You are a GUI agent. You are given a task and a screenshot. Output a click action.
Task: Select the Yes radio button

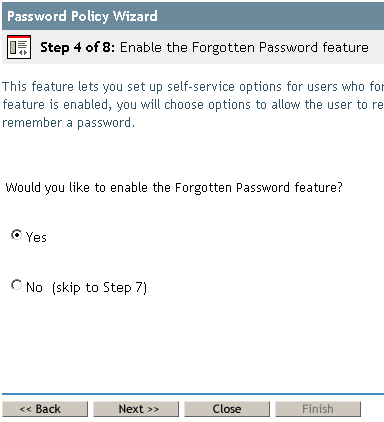click(16, 235)
